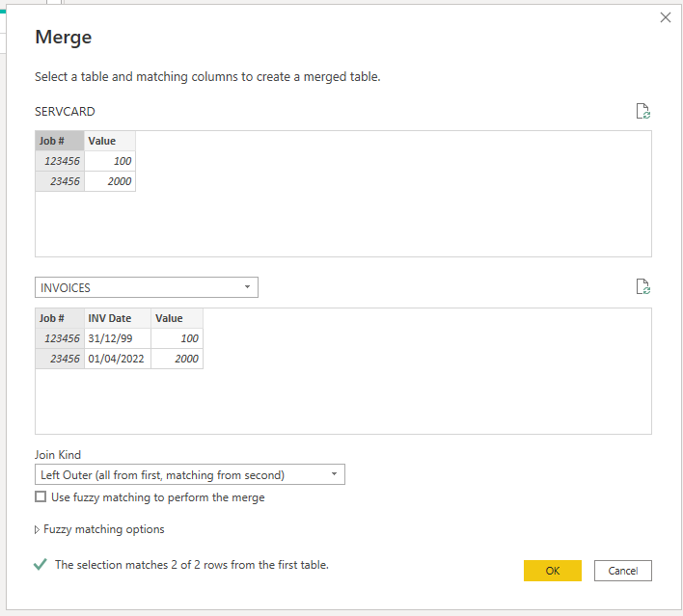Select Job # column header in INVOICES table
Viewport: 683px width, 616px height.
click(60, 318)
